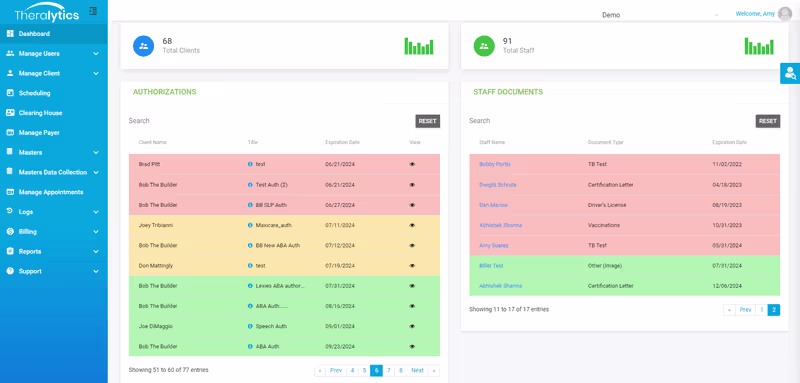View Joe DiMaggio Speech Auth eye icon
This screenshot has height=383, width=800.
pos(412,326)
